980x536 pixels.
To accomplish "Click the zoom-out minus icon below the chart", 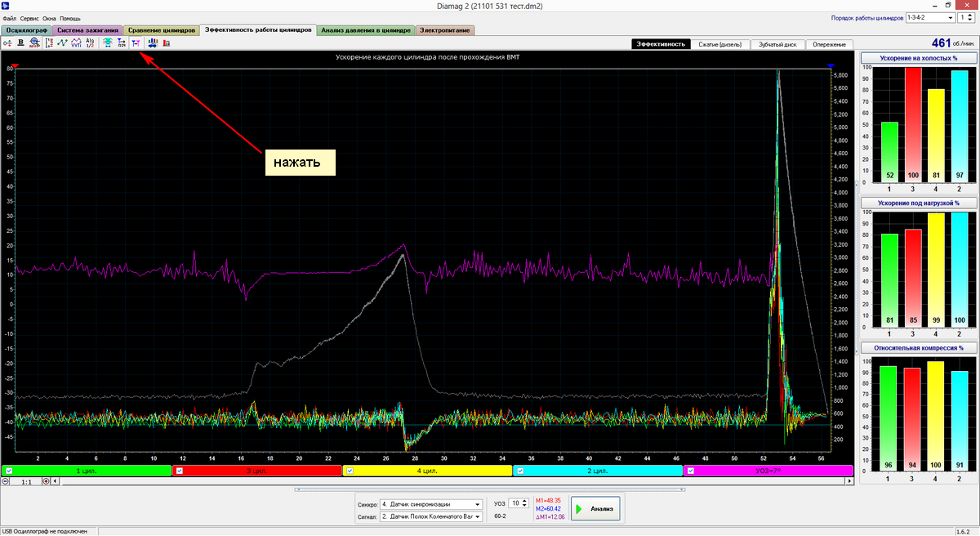I will (6, 482).
